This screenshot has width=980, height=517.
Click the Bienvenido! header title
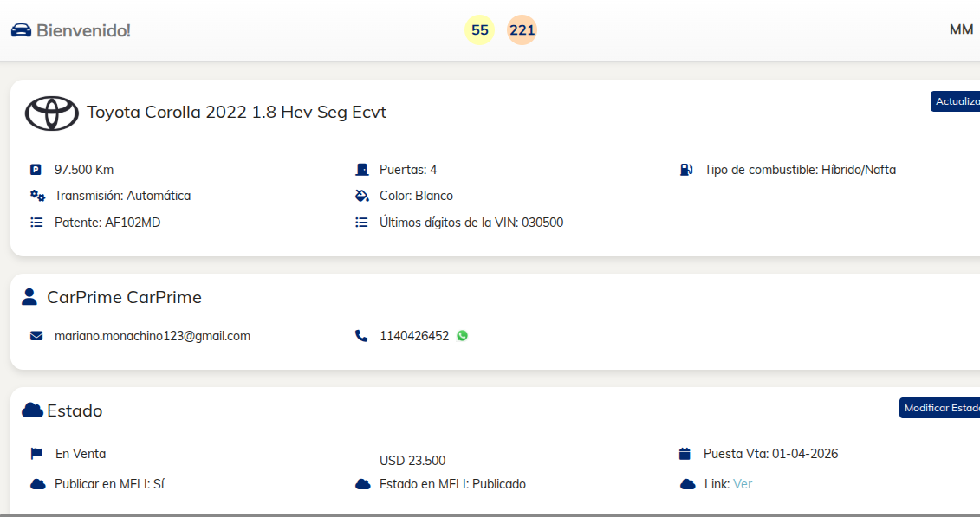[83, 30]
